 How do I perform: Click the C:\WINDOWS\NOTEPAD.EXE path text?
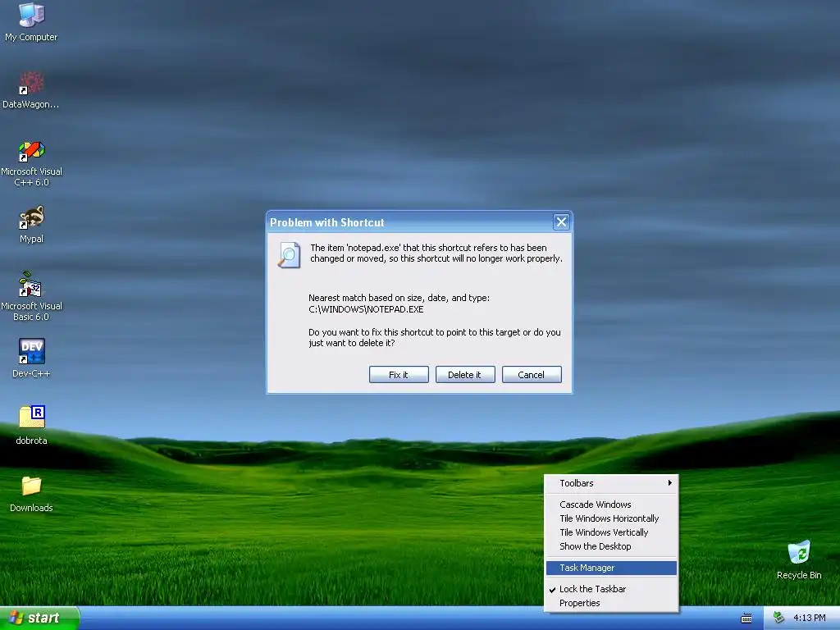click(x=366, y=309)
